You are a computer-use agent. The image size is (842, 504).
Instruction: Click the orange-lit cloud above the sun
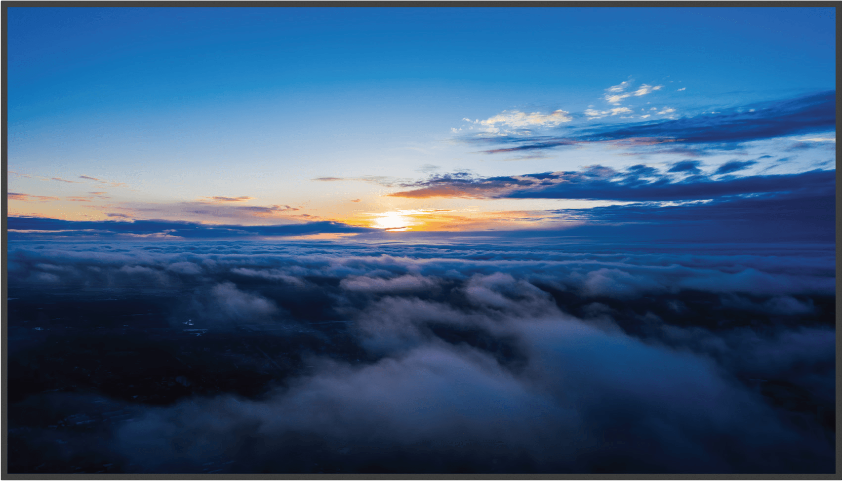[x=435, y=190]
